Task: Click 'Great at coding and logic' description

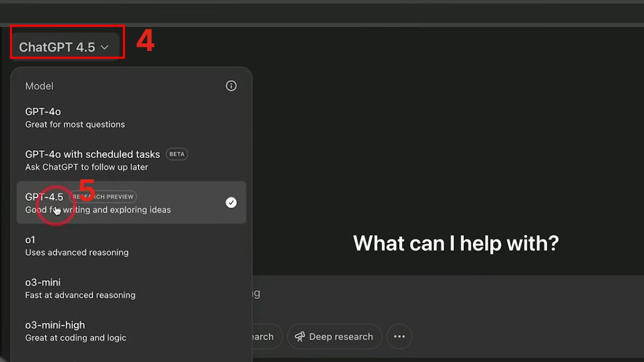Action: [x=76, y=338]
